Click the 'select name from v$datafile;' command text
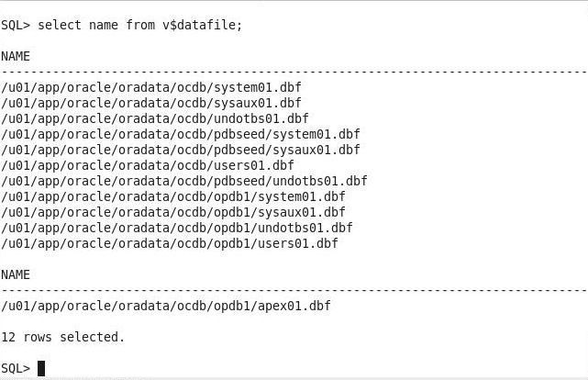The height and width of the screenshot is (380, 588). point(139,25)
